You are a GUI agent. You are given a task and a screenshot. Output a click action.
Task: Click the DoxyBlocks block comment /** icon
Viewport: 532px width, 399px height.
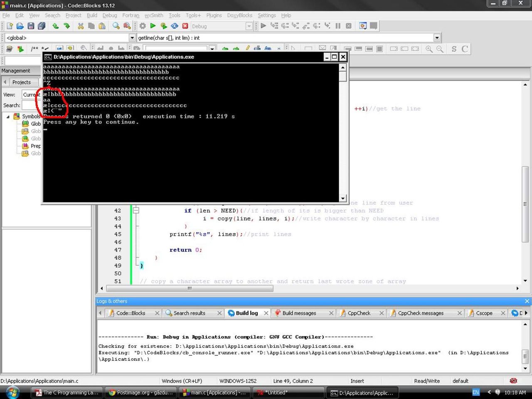point(34,49)
